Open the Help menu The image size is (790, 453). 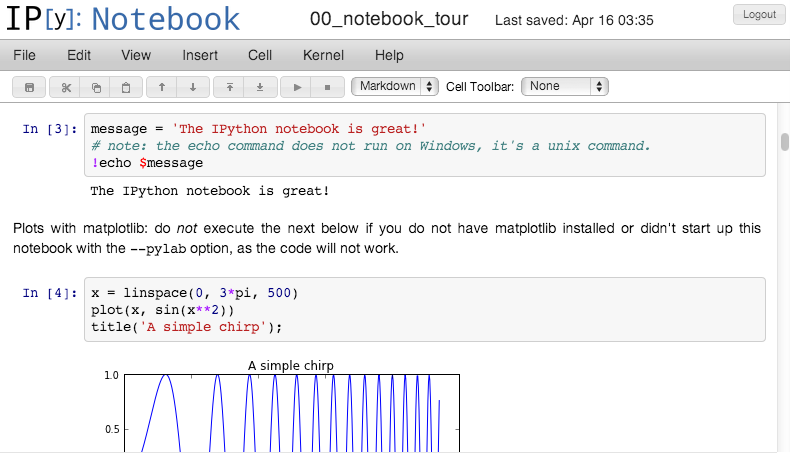click(389, 55)
